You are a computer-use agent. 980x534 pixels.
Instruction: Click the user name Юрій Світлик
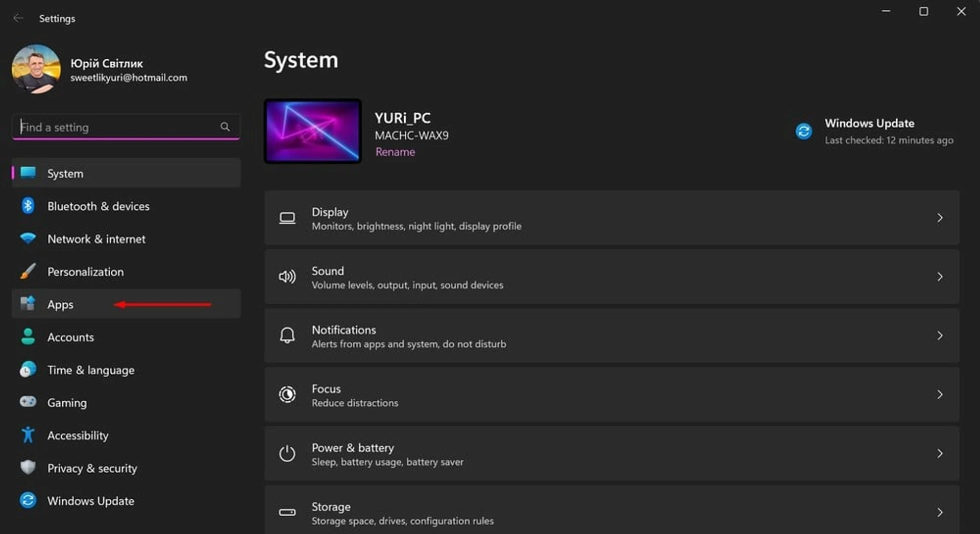point(106,63)
